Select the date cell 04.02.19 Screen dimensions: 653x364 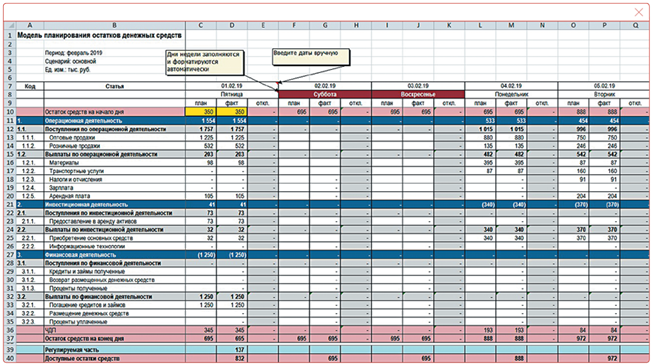pyautogui.click(x=511, y=86)
